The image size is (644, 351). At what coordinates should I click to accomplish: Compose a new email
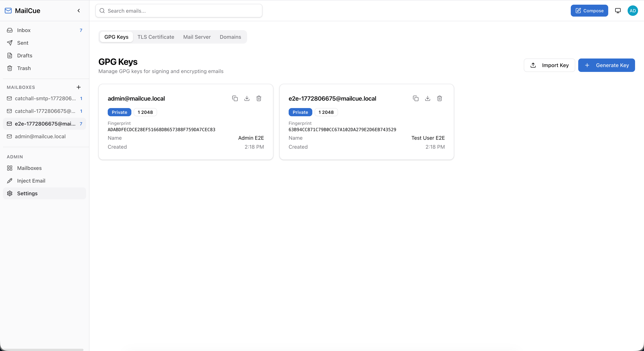[x=589, y=11]
